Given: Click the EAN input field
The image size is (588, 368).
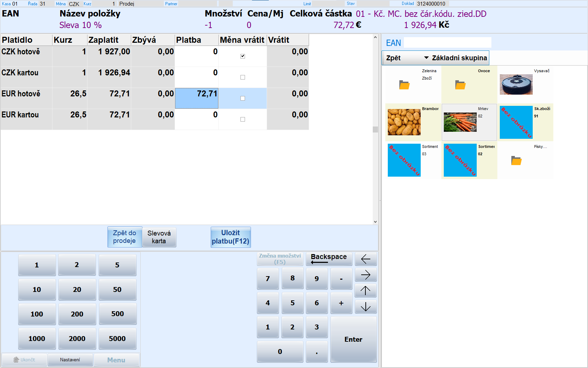Looking at the screenshot, I should (x=447, y=43).
